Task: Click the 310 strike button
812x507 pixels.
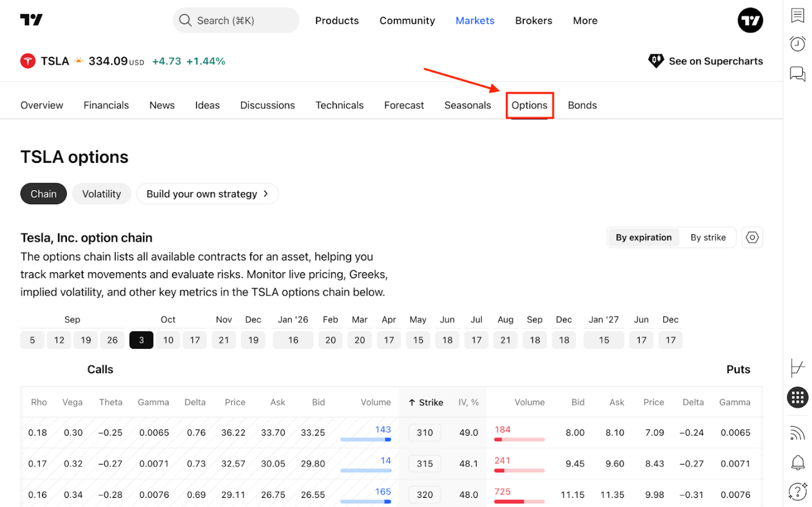Action: click(425, 433)
